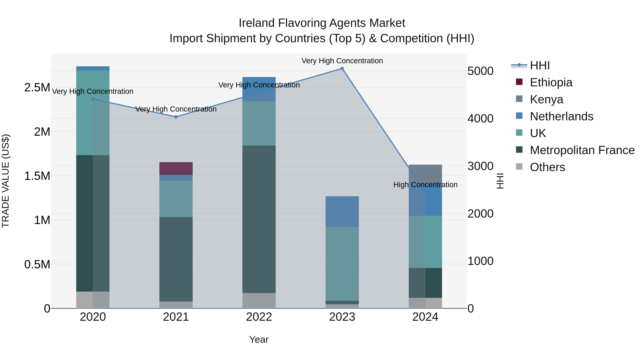Click the 5000 right axis tick label
644x362 pixels.
480,71
